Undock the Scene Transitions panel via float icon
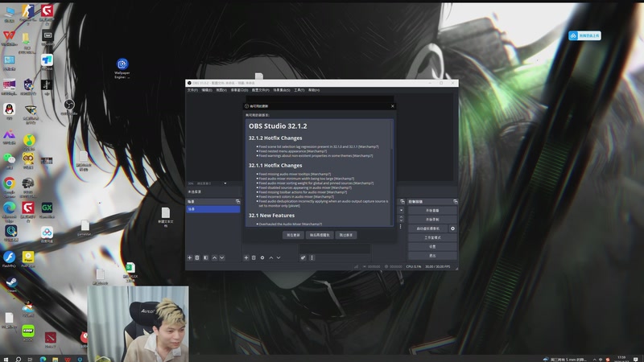 (402, 202)
